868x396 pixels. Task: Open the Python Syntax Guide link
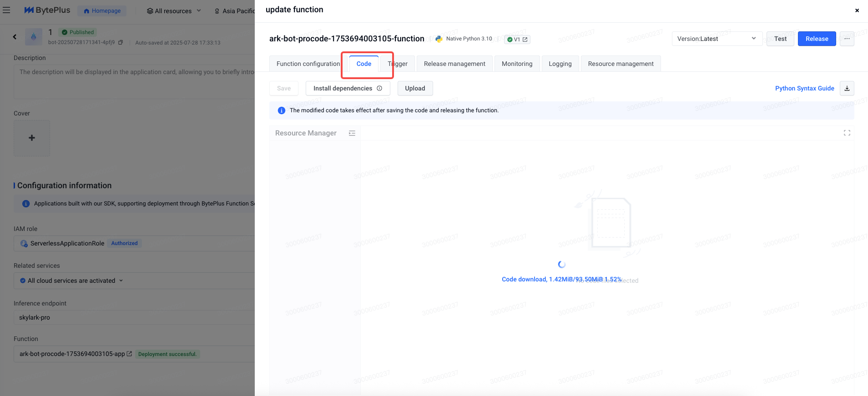804,88
